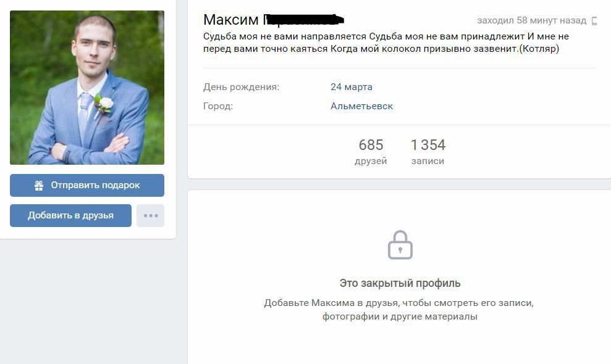Open the profile photo of Maxim
This screenshot has height=364, width=611.
(x=87, y=88)
